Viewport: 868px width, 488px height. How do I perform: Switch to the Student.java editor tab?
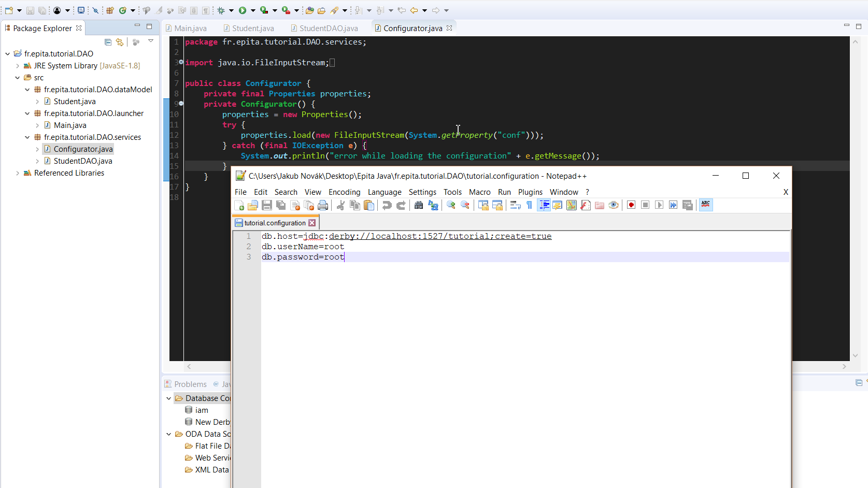click(x=249, y=28)
